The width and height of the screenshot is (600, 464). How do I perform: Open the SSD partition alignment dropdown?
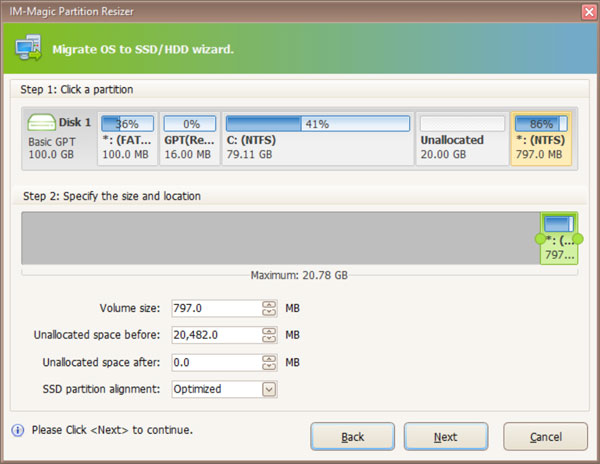[269, 389]
